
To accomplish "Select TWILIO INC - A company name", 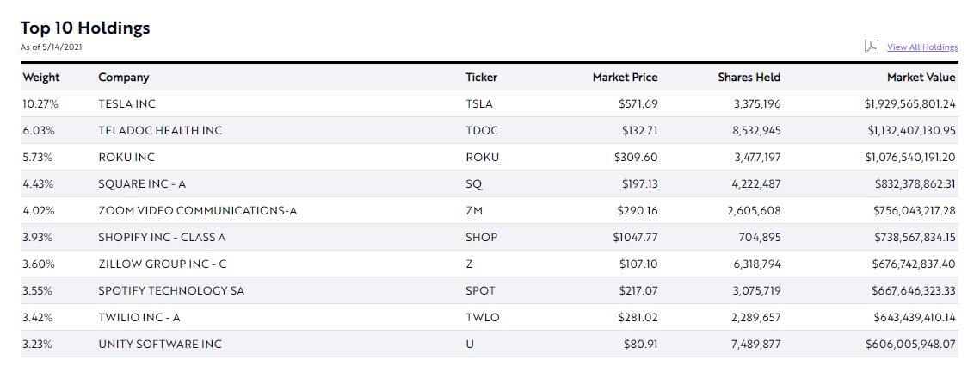I will click(139, 318).
